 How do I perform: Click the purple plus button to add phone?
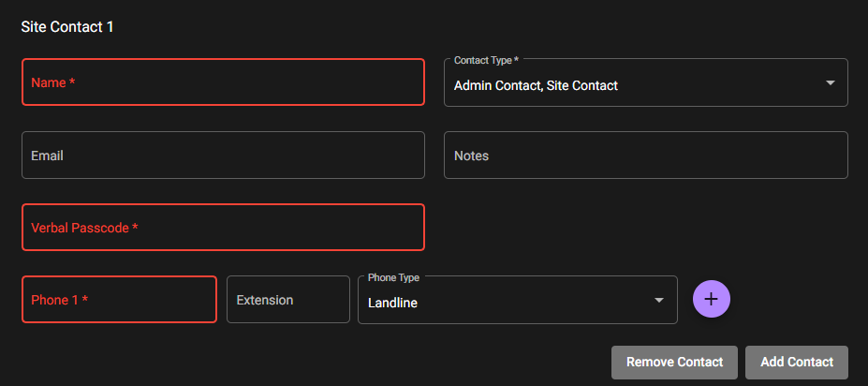pyautogui.click(x=712, y=299)
